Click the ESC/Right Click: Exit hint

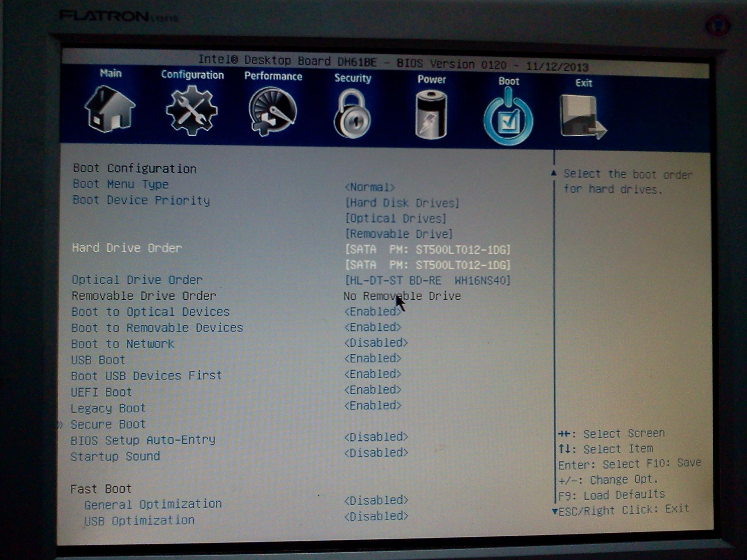tap(624, 510)
